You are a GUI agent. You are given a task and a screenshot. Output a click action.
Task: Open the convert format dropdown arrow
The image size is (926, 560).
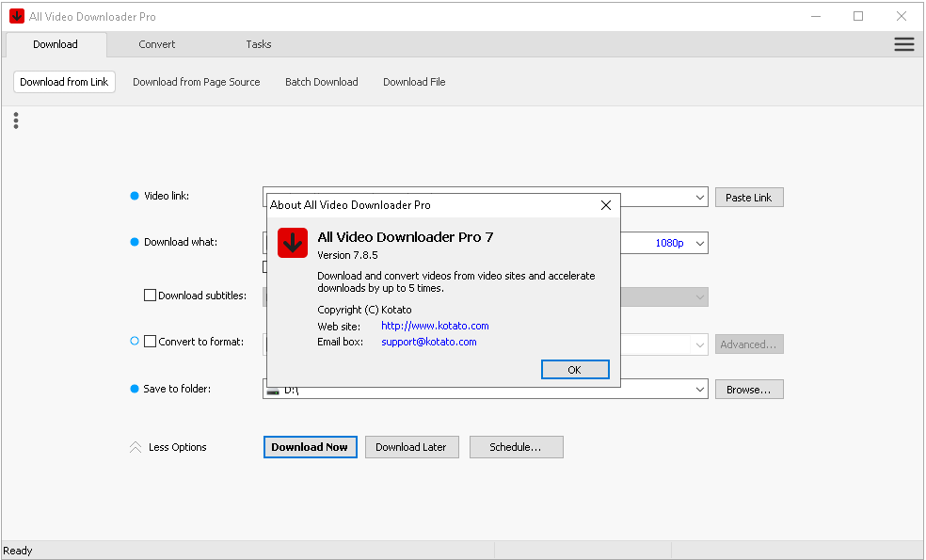pyautogui.click(x=700, y=344)
